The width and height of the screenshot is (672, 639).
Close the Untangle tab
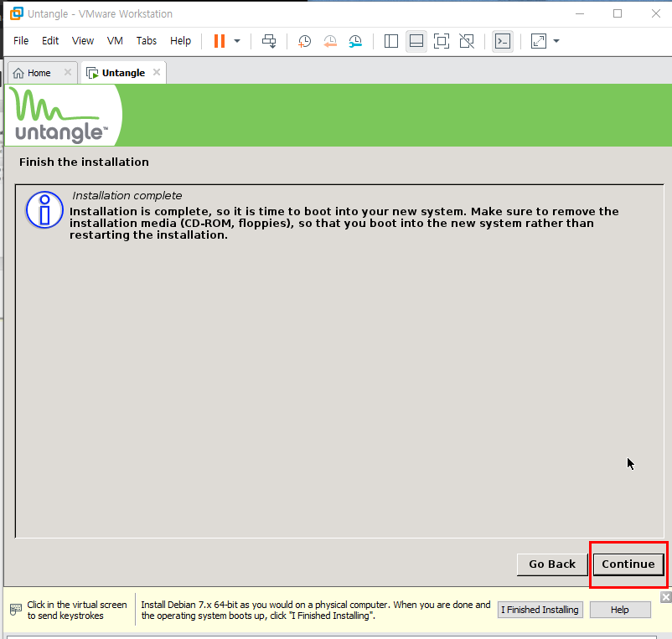[157, 72]
